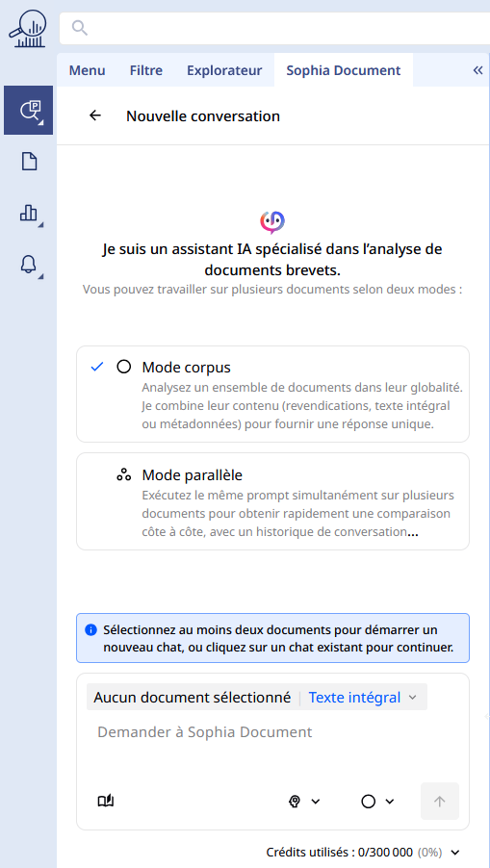Open the bar chart analytics sidebar icon
490x868 pixels.
coord(29,213)
